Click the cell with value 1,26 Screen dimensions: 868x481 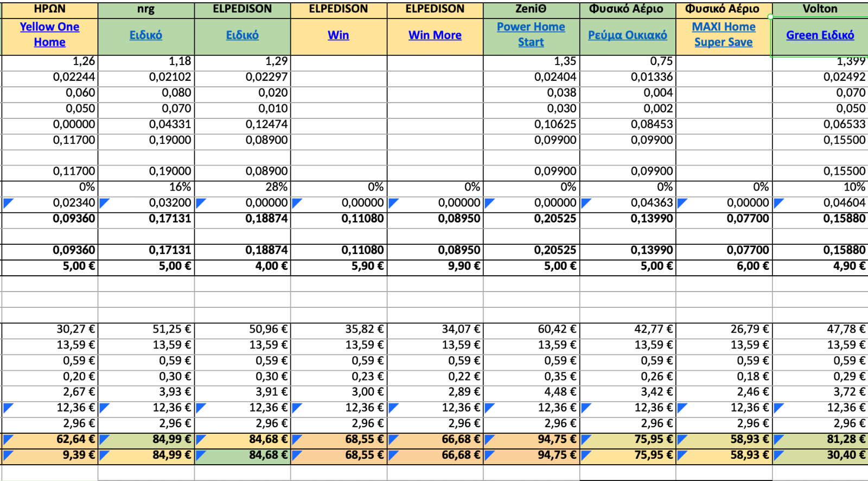coord(49,62)
